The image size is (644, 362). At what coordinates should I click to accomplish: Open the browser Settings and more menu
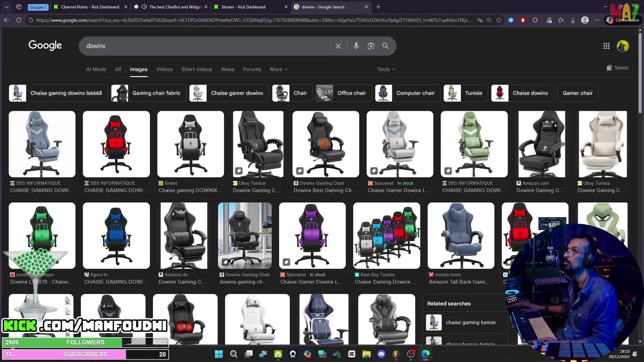tap(597, 20)
